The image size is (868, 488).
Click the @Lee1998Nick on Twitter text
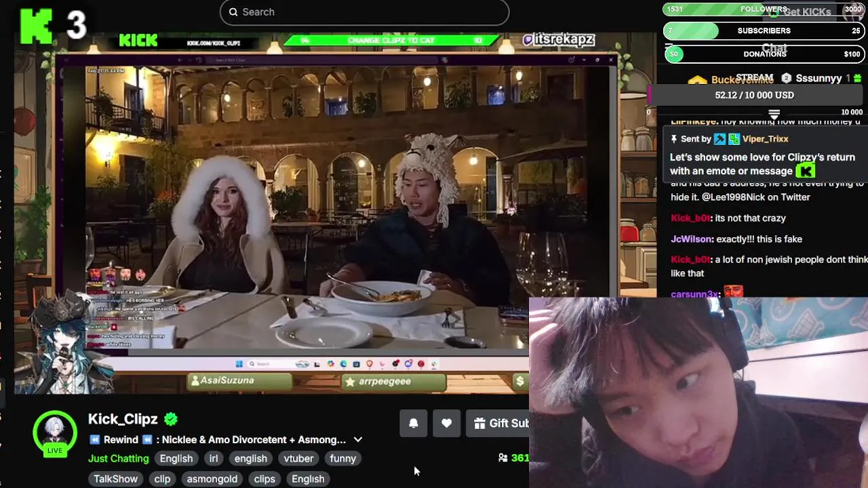click(x=756, y=197)
